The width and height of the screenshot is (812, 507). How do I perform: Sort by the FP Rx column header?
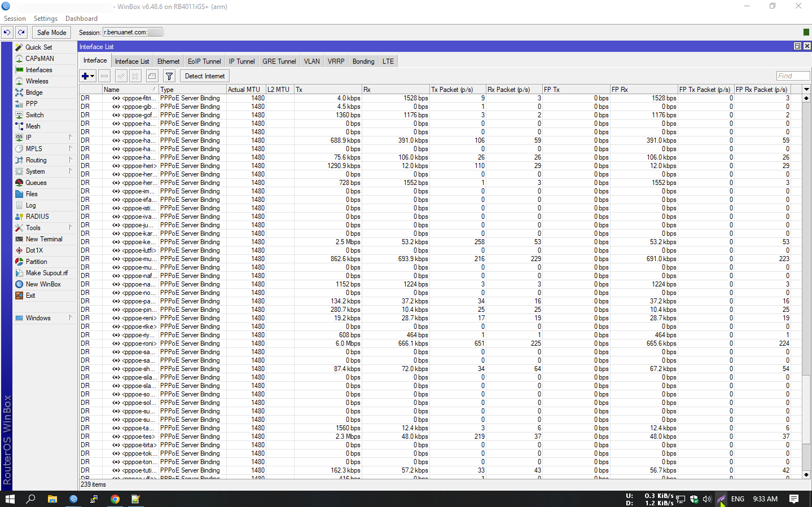(x=644, y=90)
